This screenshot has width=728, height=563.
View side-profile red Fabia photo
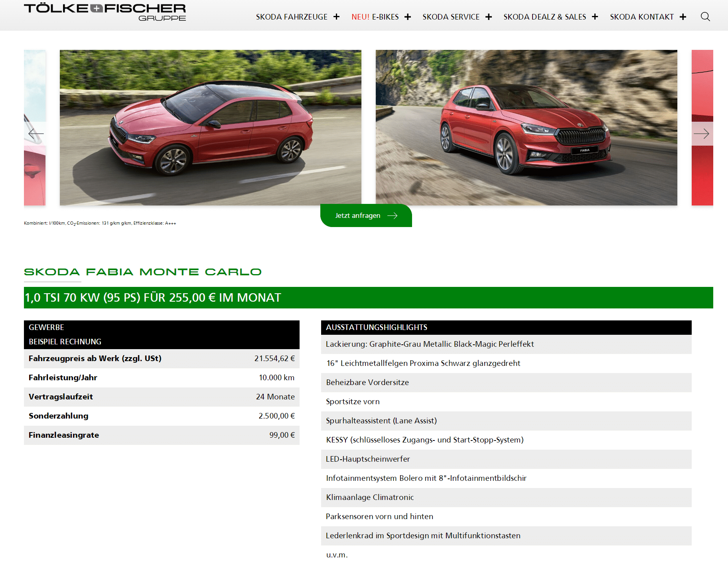pos(211,128)
